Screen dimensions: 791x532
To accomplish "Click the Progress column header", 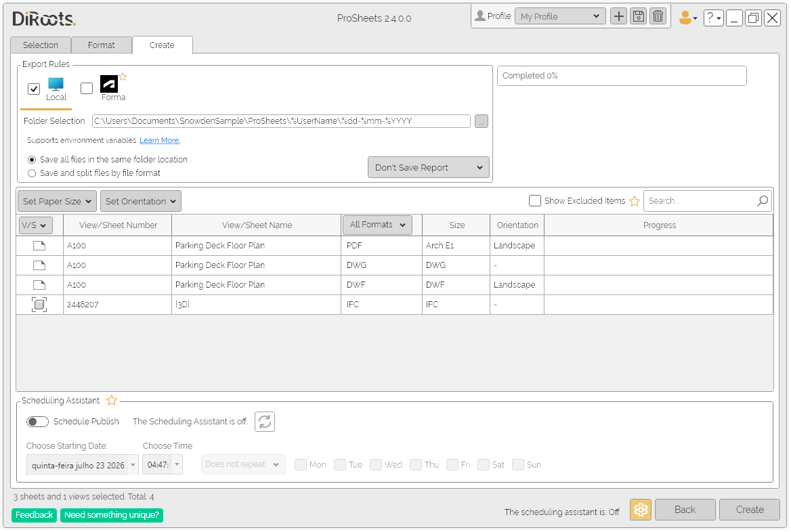I will pos(659,225).
